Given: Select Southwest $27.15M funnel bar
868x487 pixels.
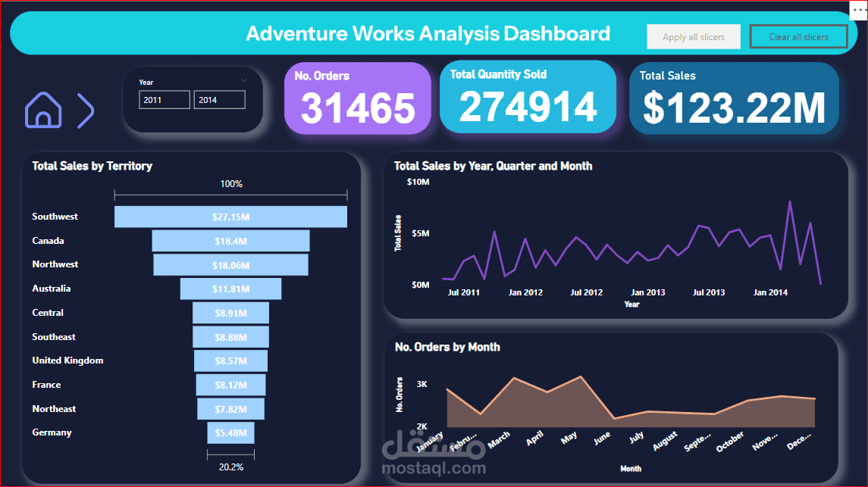Looking at the screenshot, I should click(x=231, y=217).
